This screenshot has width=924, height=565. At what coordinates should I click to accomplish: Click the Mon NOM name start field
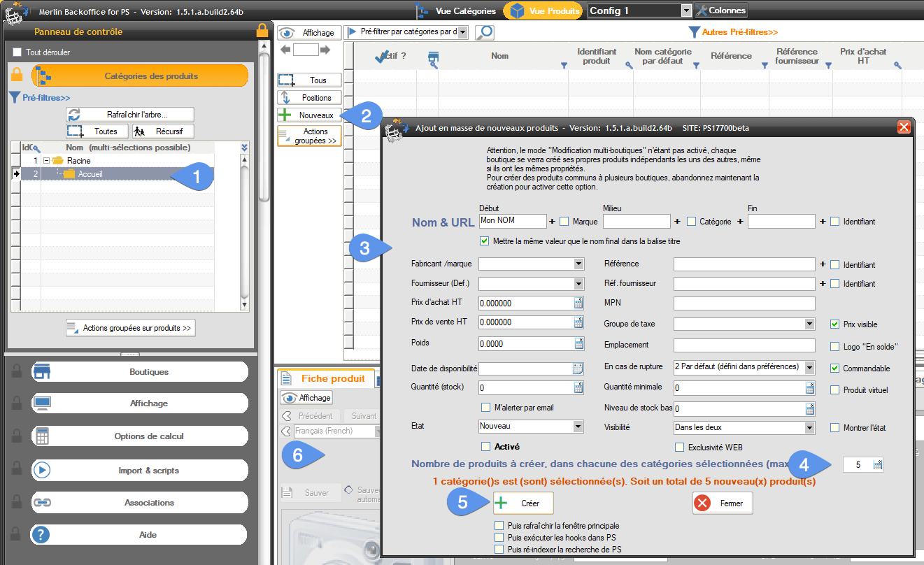[512, 221]
